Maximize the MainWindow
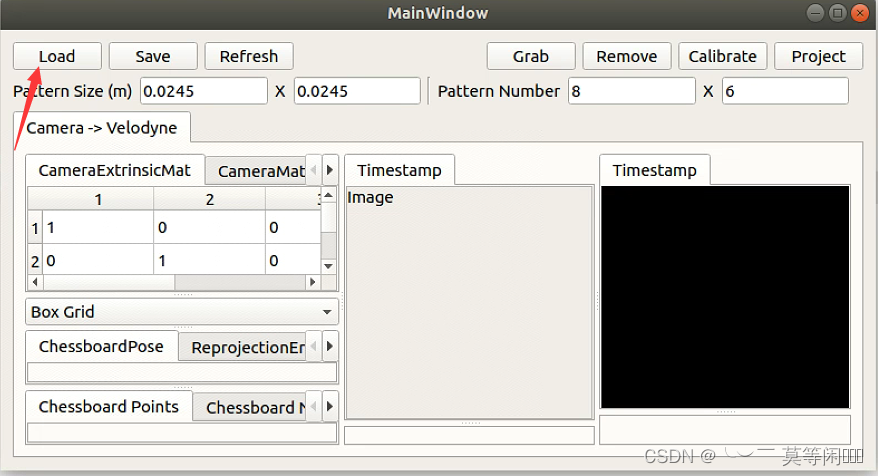Viewport: 878px width, 476px height. coord(838,13)
